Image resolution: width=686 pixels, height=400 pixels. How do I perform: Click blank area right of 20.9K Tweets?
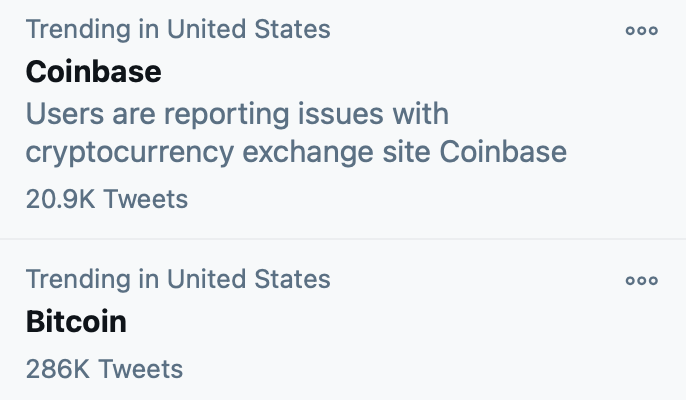click(x=420, y=199)
